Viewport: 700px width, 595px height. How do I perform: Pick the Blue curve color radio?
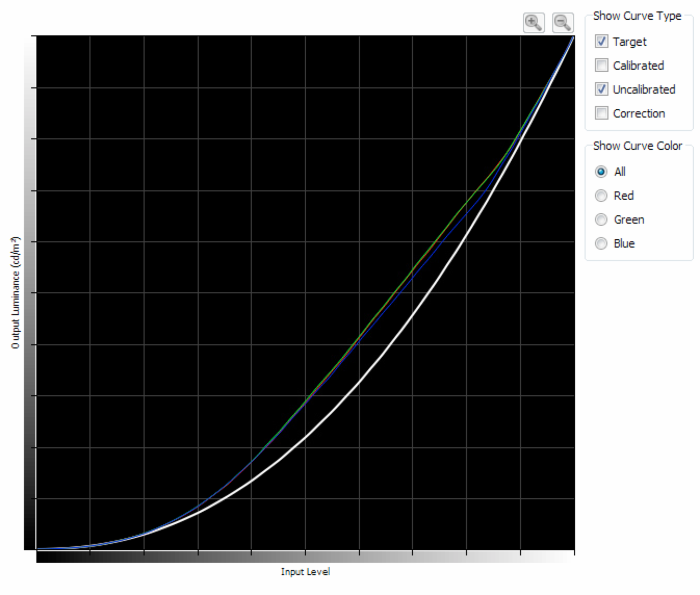[601, 243]
